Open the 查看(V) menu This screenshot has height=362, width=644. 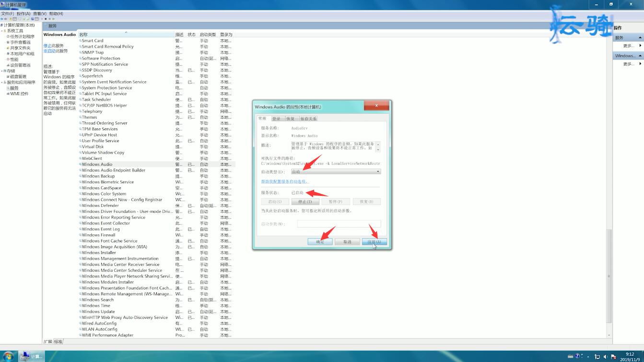coord(40,13)
